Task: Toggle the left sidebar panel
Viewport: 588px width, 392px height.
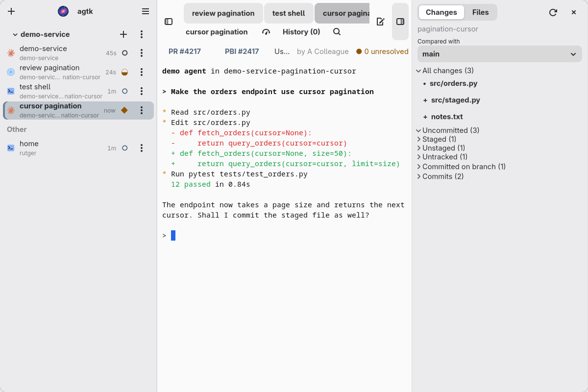Action: pos(169,22)
